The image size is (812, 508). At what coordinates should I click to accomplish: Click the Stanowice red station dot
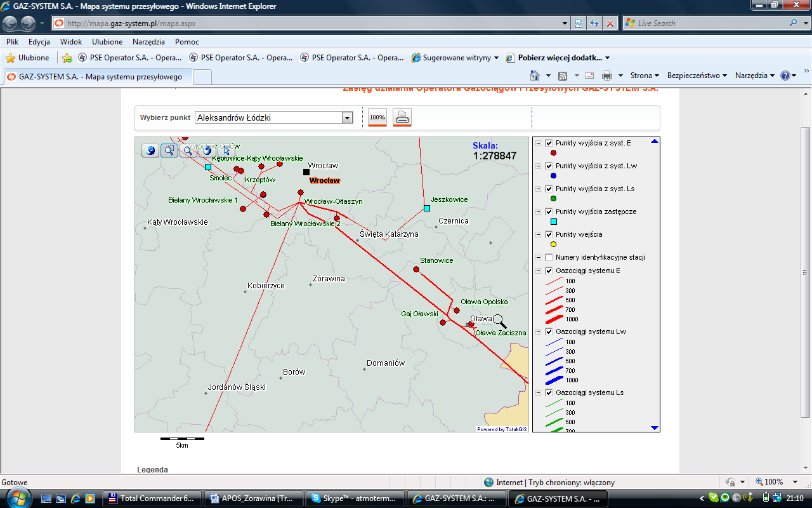[416, 269]
